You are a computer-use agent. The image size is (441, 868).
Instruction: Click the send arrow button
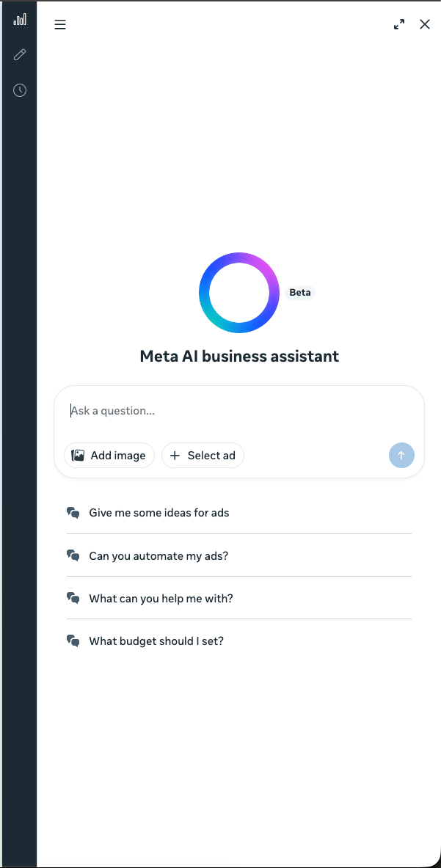(x=401, y=455)
